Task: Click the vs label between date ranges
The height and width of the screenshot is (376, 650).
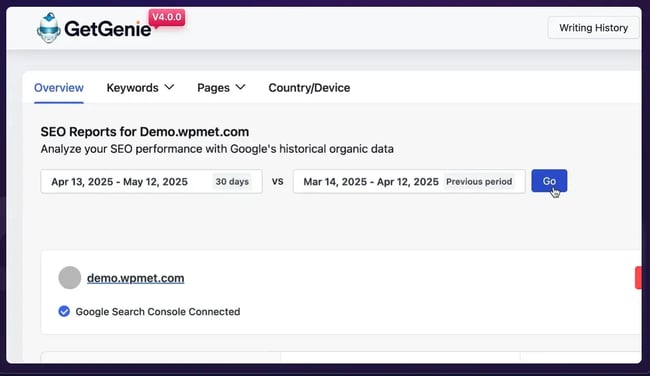Action: [x=278, y=182]
